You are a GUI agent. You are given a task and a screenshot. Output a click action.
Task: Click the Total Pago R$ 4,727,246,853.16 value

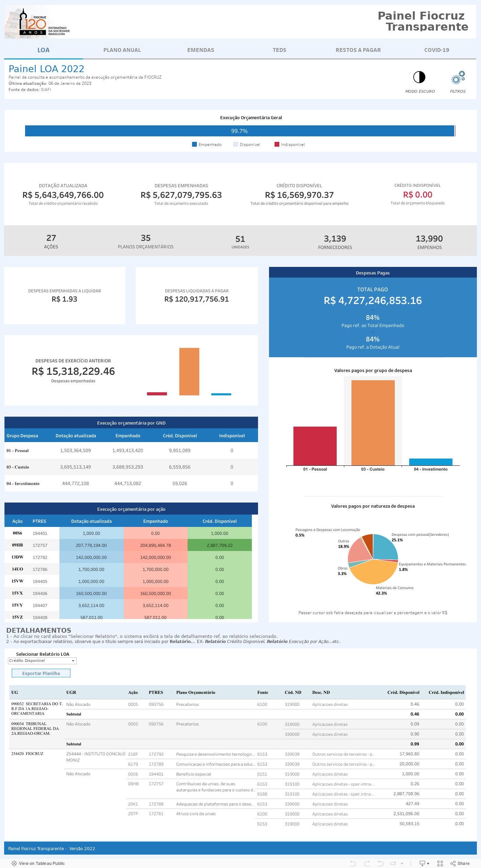coord(373,301)
